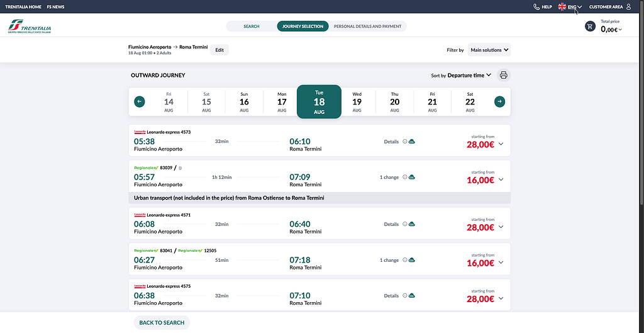This screenshot has height=333, width=644.
Task: Click the Edit journey button
Action: tap(219, 50)
